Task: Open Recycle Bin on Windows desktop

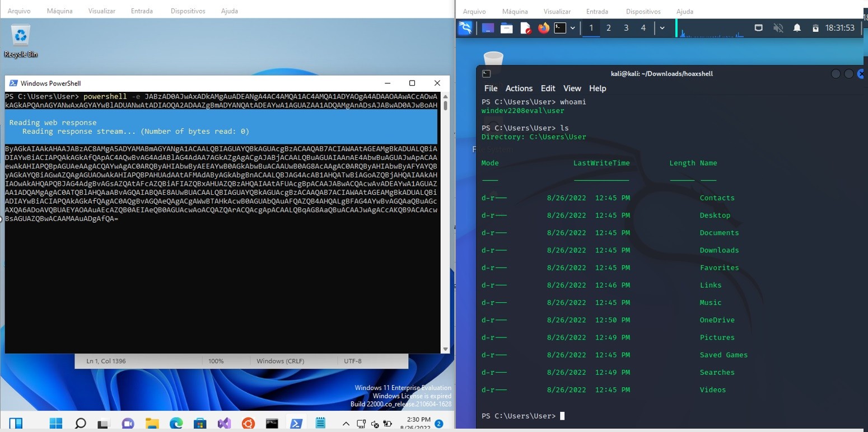Action: pyautogui.click(x=21, y=41)
